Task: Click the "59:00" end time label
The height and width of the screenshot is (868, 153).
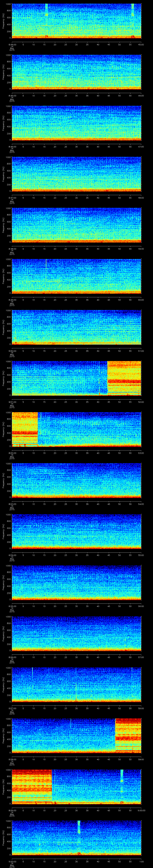Action: (x=141, y=759)
